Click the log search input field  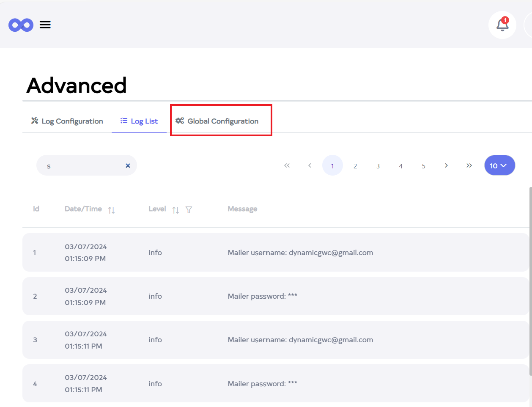coord(82,166)
